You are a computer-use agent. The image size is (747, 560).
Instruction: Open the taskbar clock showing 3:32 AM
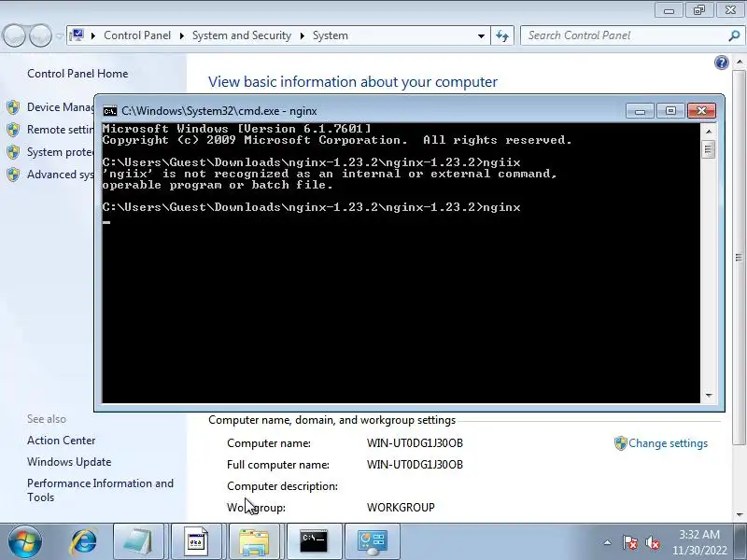pyautogui.click(x=699, y=542)
